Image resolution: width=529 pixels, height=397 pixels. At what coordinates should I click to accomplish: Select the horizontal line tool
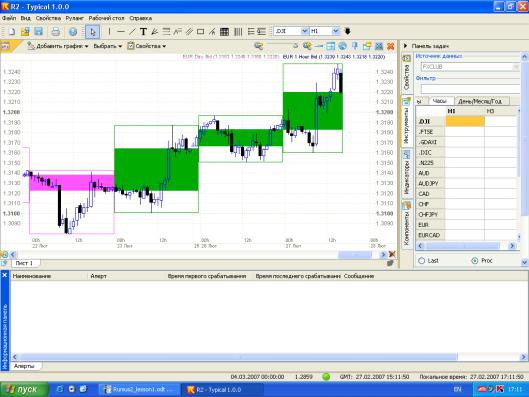pyautogui.click(x=121, y=32)
